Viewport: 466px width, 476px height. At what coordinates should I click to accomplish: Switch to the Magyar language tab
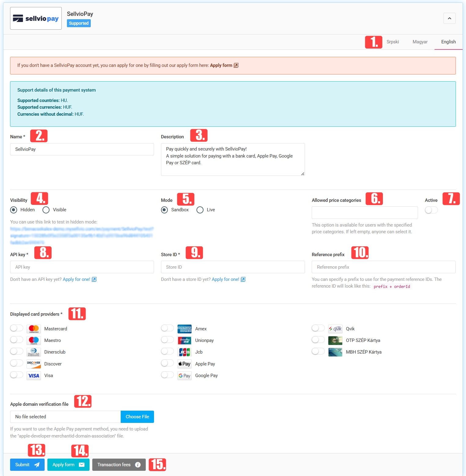click(420, 42)
